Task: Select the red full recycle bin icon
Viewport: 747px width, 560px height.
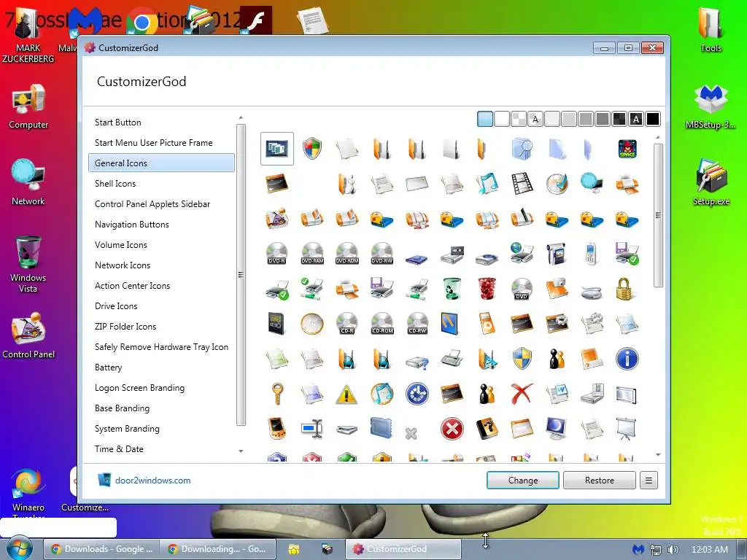Action: point(487,289)
